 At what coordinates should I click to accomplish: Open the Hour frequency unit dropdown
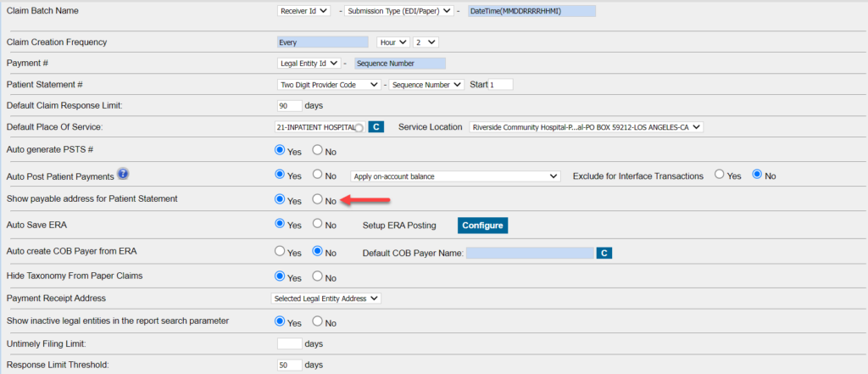pyautogui.click(x=393, y=42)
